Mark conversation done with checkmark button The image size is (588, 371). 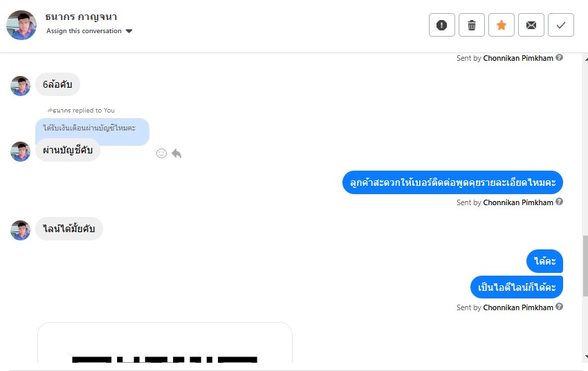pyautogui.click(x=561, y=25)
